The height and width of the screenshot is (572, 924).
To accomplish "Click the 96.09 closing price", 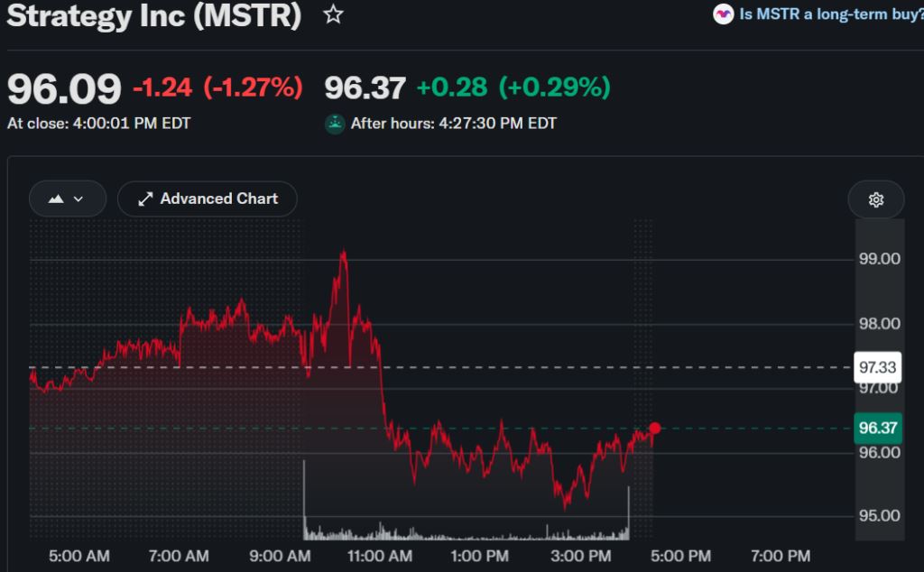I will [x=64, y=89].
